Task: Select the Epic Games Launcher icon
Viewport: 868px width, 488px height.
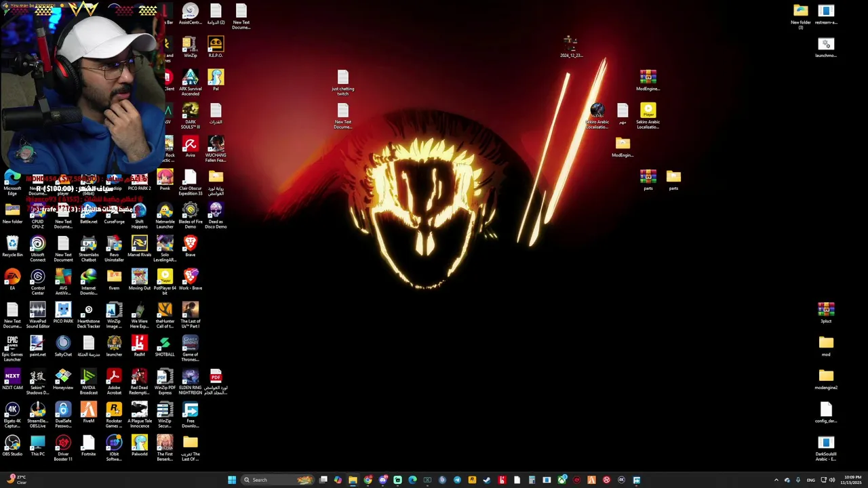Action: point(12,348)
